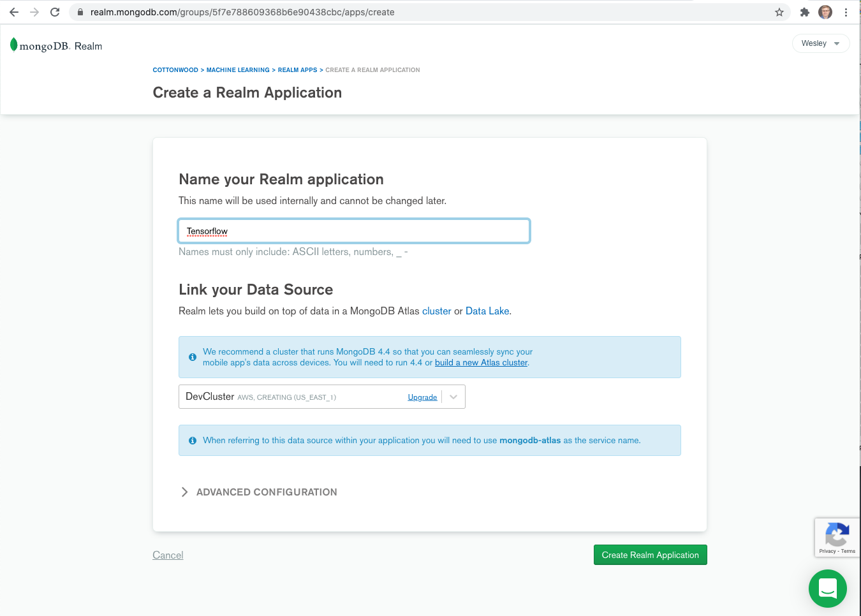Image resolution: width=861 pixels, height=616 pixels.
Task: Click the reCAPTCHA badge
Action: click(x=837, y=538)
